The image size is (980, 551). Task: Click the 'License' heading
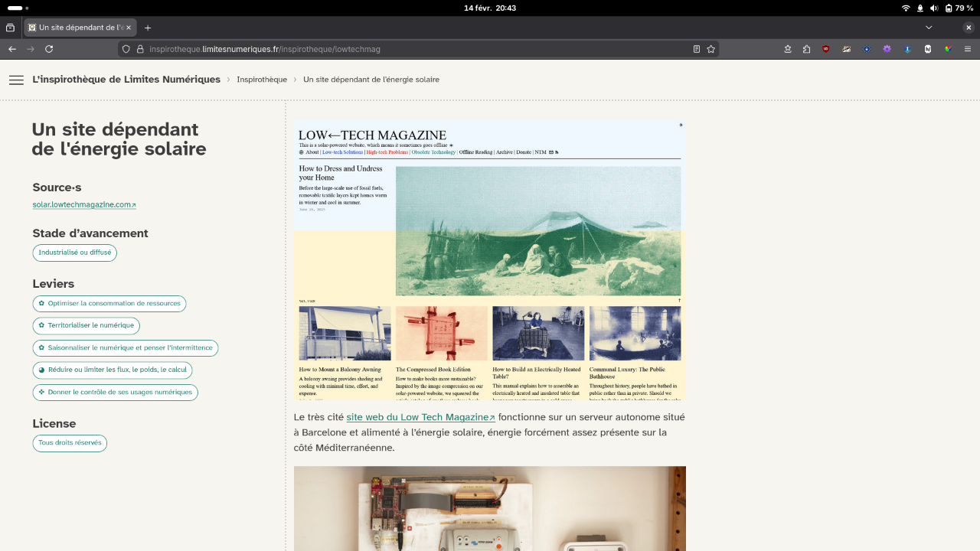tap(54, 424)
